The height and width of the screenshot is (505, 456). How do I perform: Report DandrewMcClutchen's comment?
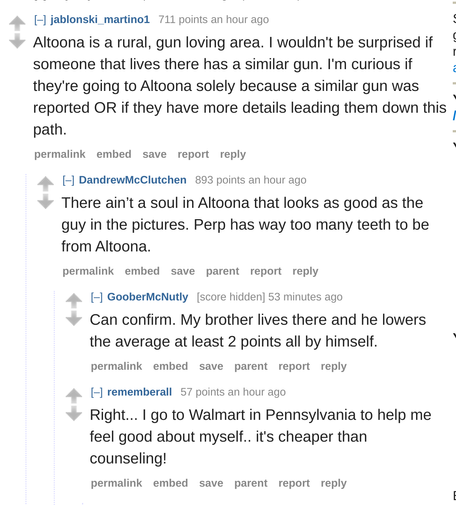point(266,271)
